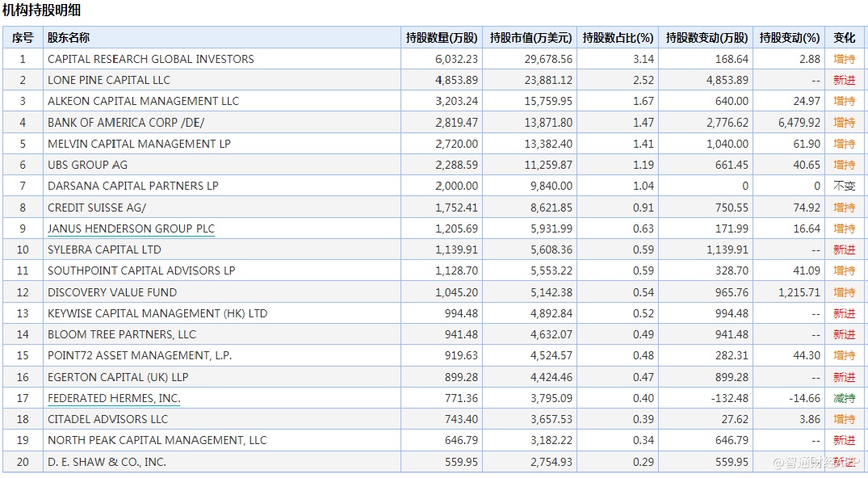Click the 新进 label for SYLEBRA CAPITAL
Image resolution: width=868 pixels, height=478 pixels.
point(845,249)
